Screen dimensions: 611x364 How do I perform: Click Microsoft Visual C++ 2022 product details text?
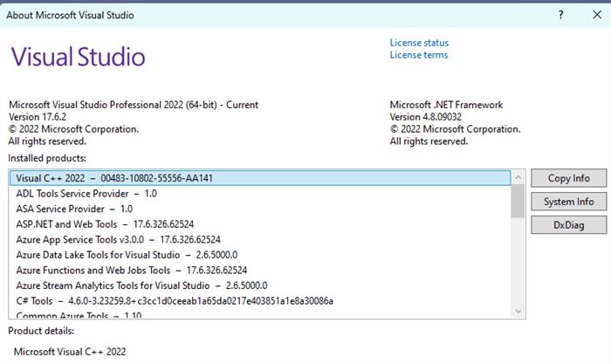pyautogui.click(x=70, y=352)
